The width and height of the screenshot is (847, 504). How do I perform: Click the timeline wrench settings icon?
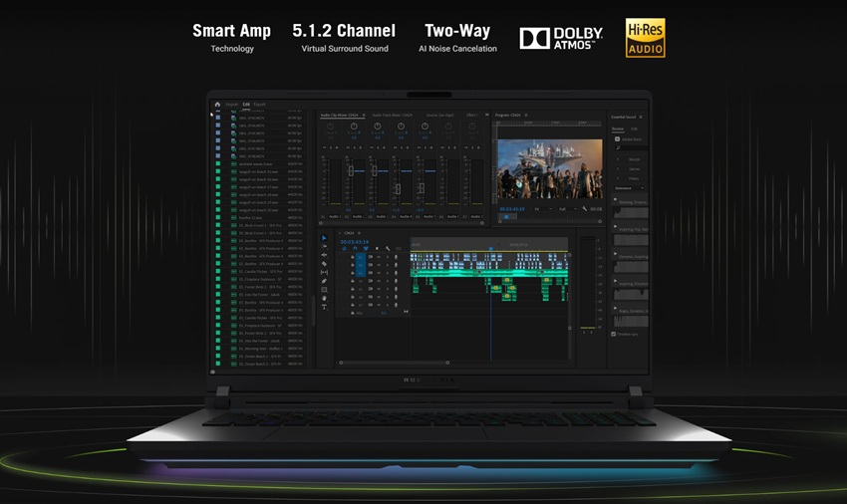[388, 248]
